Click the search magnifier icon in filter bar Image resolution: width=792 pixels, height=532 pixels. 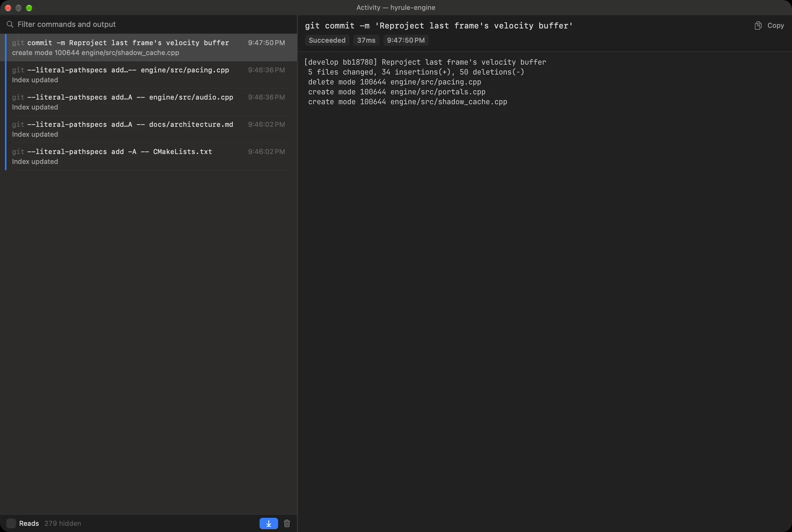coord(10,24)
